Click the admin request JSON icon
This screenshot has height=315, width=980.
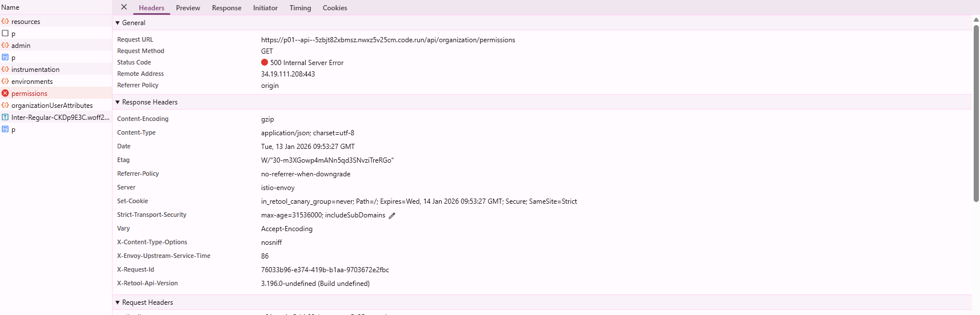5,46
